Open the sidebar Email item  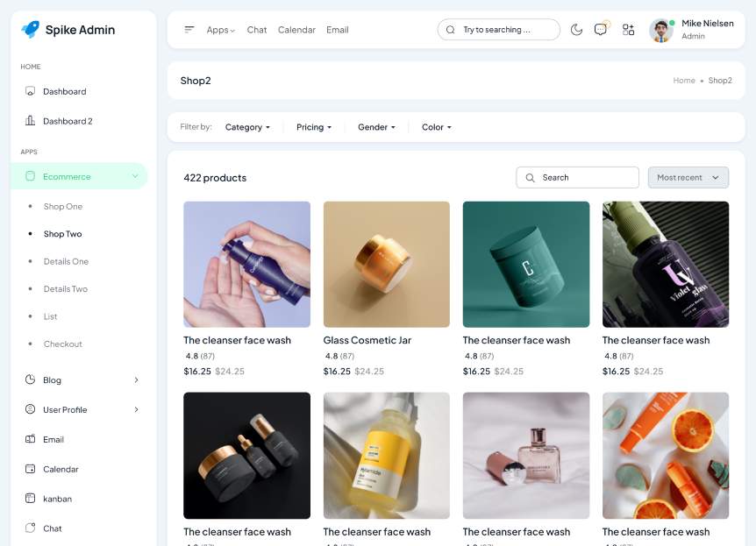[53, 439]
